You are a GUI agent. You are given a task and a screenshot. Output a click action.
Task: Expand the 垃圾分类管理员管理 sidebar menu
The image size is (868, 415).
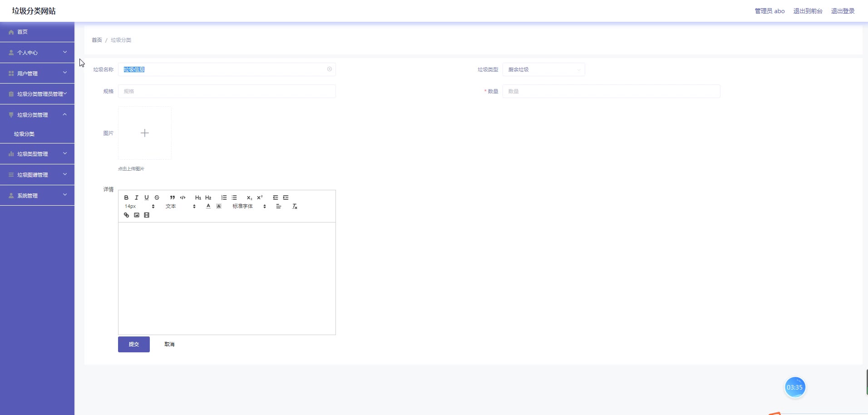pos(37,94)
